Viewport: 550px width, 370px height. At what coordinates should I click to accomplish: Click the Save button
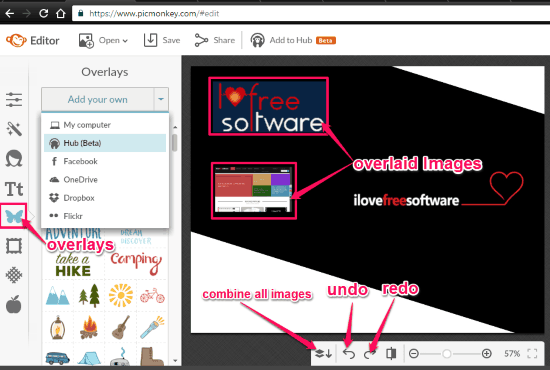point(162,40)
